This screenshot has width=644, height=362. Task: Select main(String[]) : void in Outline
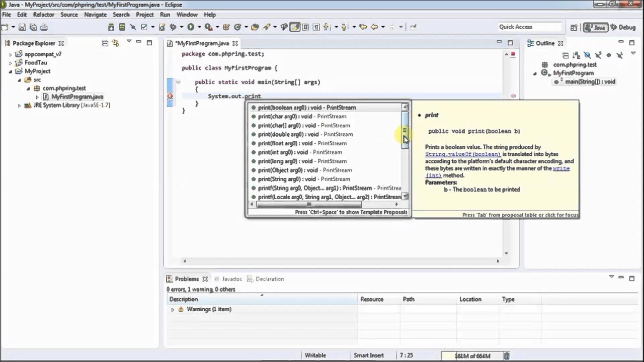pyautogui.click(x=590, y=81)
